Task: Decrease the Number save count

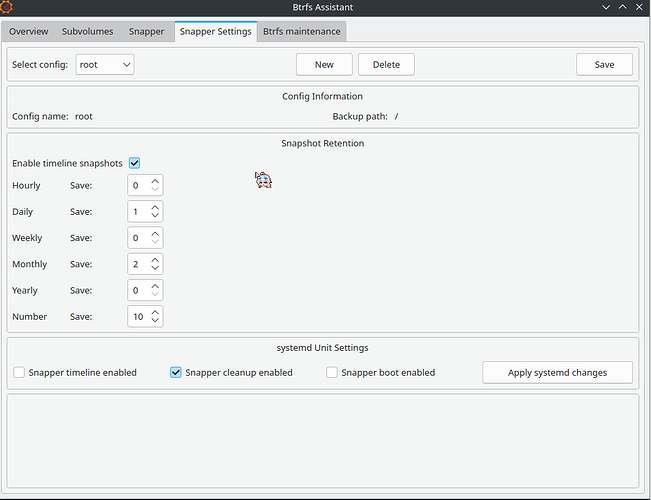Action: (x=155, y=321)
